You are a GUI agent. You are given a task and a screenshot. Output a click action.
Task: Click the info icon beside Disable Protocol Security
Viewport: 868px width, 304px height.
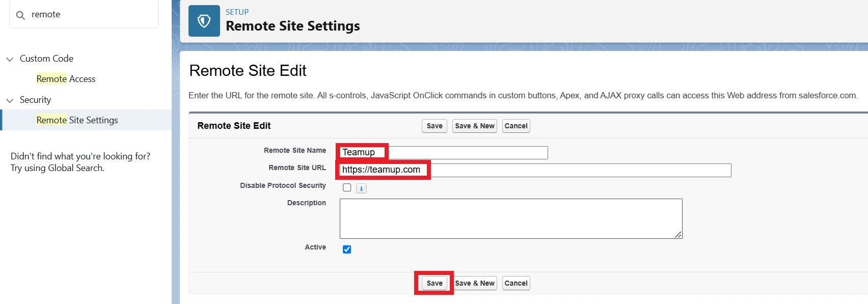pos(361,188)
